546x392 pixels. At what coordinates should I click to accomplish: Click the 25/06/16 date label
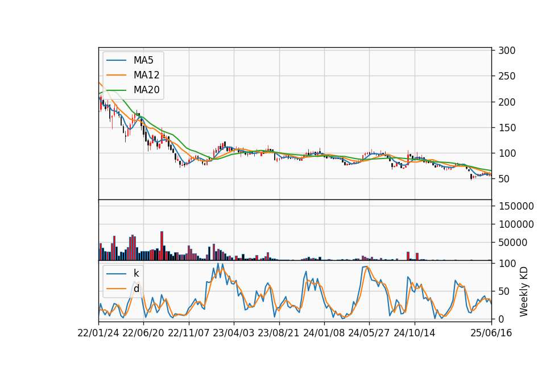491,333
